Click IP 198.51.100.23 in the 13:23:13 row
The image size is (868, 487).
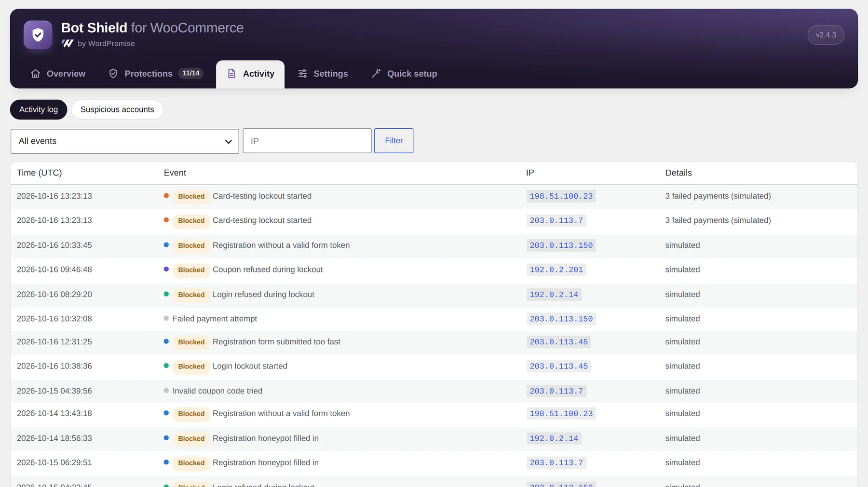click(x=561, y=196)
